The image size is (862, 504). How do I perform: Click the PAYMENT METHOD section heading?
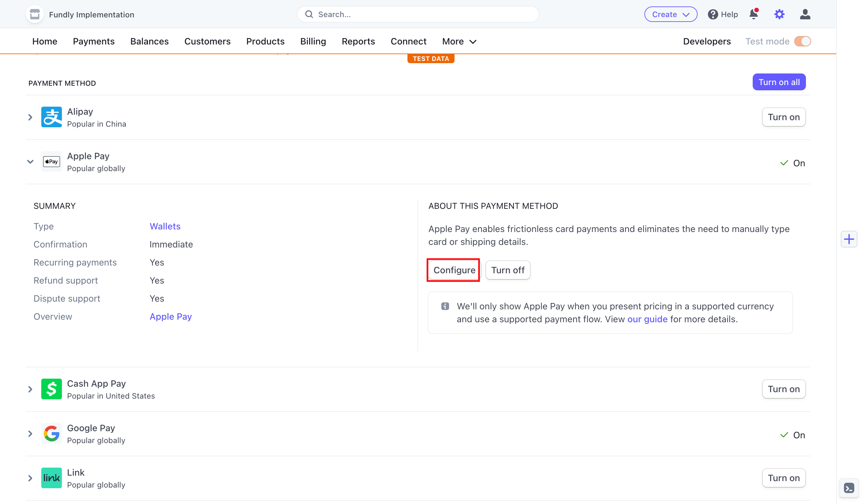point(62,83)
